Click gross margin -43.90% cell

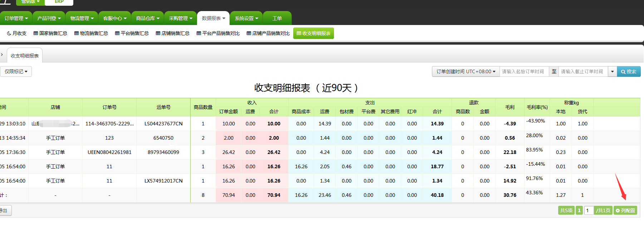click(x=535, y=121)
